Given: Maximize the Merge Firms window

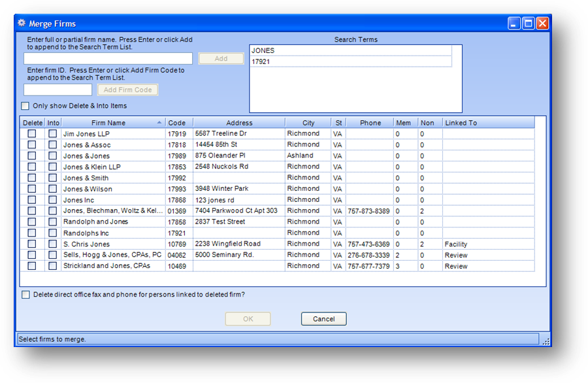Looking at the screenshot, I should (529, 24).
